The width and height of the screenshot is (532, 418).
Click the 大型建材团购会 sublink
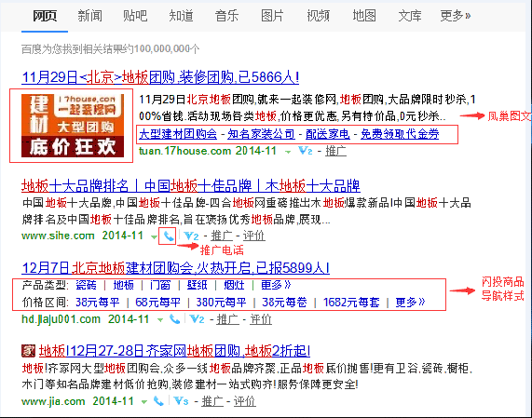click(178, 134)
